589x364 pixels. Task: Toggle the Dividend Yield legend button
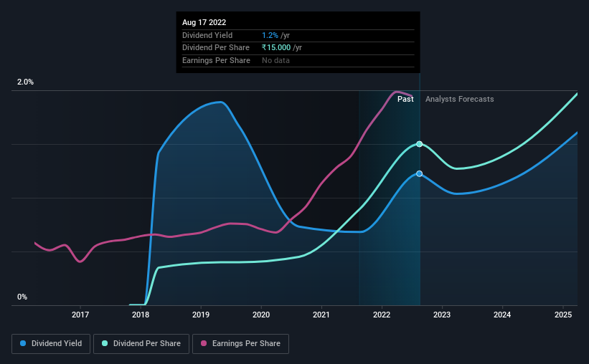(x=51, y=344)
